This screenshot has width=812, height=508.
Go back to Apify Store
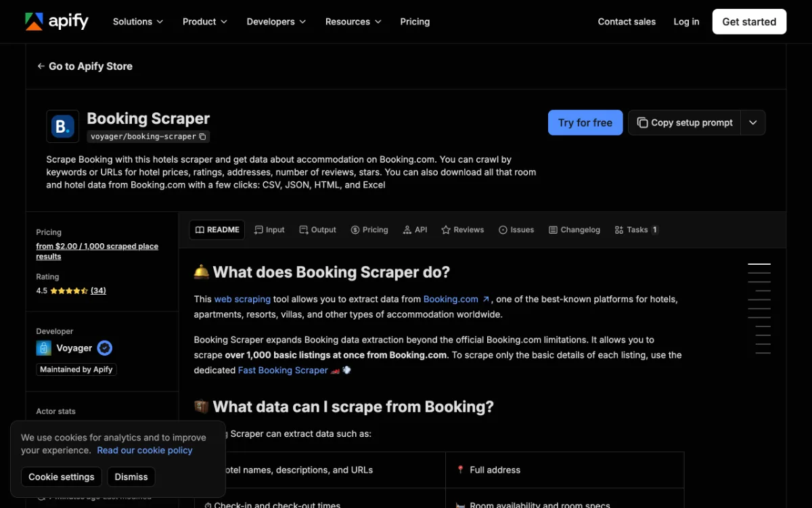click(x=85, y=66)
